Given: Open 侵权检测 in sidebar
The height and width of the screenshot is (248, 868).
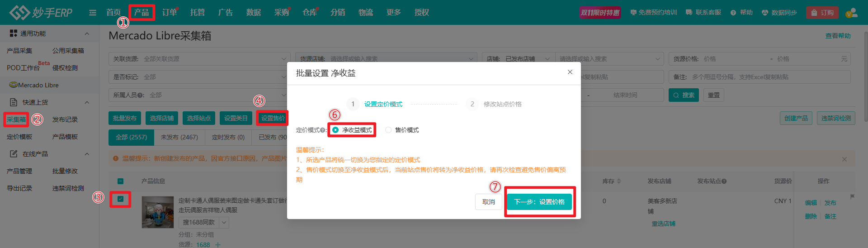Looking at the screenshot, I should point(65,68).
